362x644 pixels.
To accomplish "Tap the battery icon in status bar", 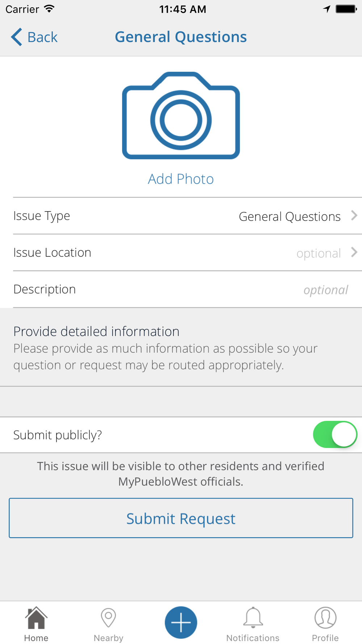I will (346, 9).
